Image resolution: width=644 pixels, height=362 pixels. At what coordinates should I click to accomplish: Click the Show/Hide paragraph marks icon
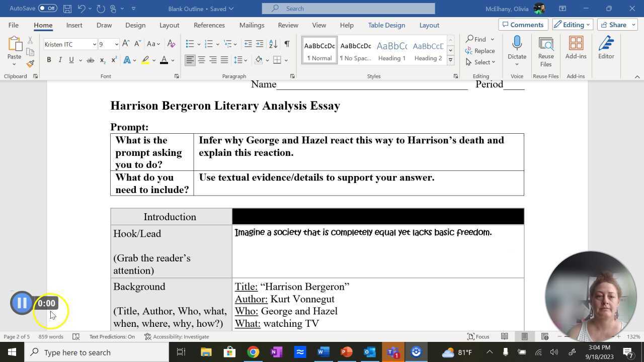click(287, 44)
